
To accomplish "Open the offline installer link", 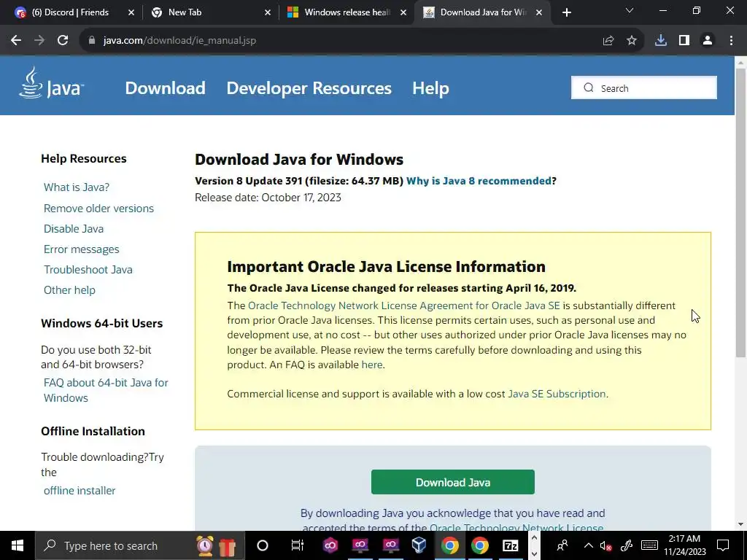I will pyautogui.click(x=80, y=491).
